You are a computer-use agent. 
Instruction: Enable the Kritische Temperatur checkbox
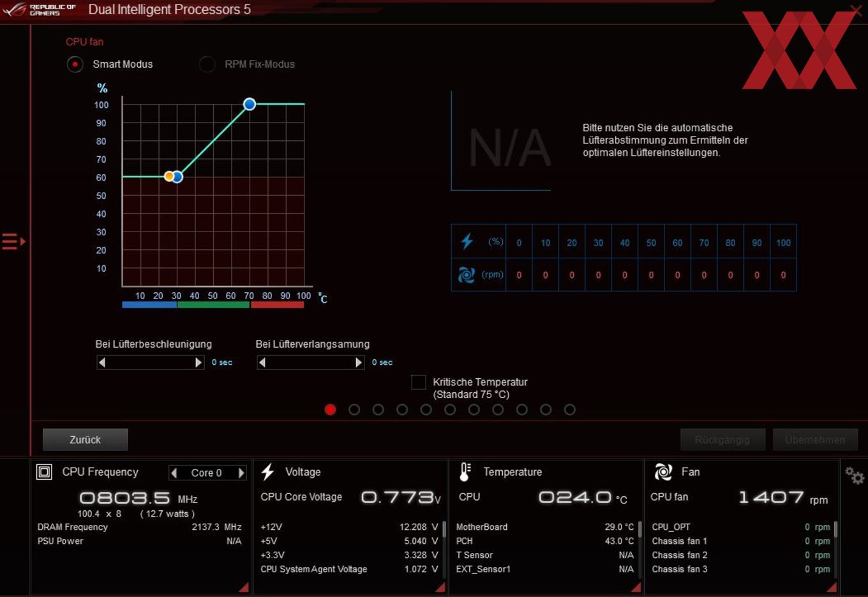419,382
